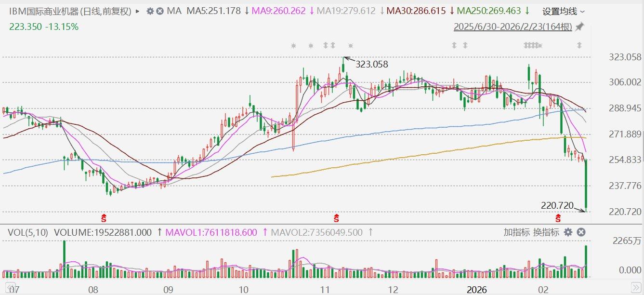Open the IBM国际商业机器 title menu
The image size is (644, 295).
[x=70, y=11]
